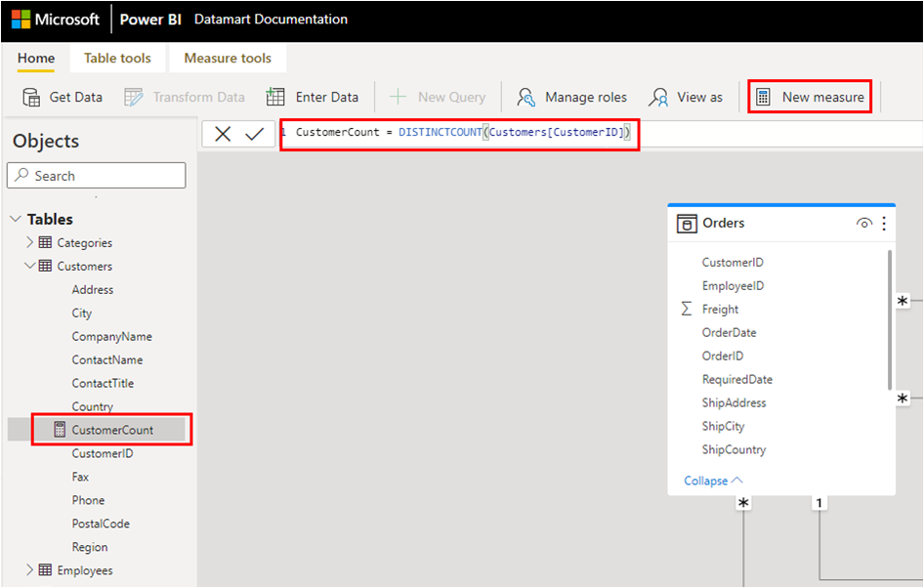Click the View as button label

point(699,98)
